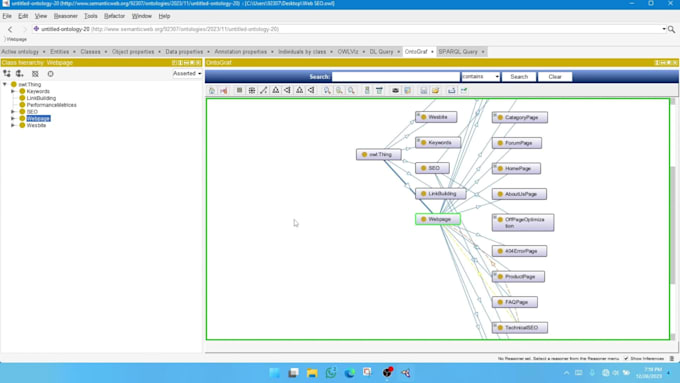The height and width of the screenshot is (383, 680).
Task: Open the 'contains' search mode dropdown
Action: click(x=481, y=76)
